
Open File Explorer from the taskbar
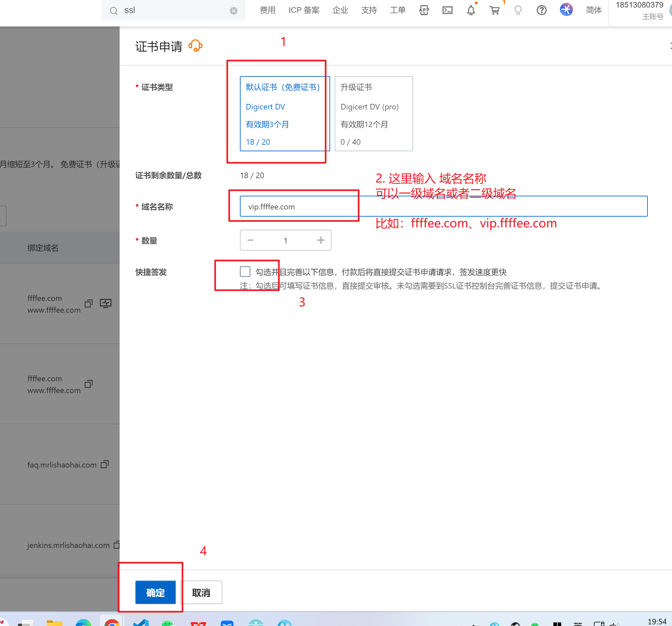[55, 623]
